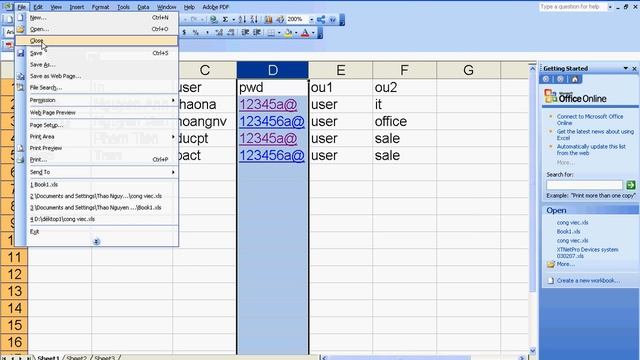
Task: Open Zoom 200% dropdown
Action: pos(311,19)
